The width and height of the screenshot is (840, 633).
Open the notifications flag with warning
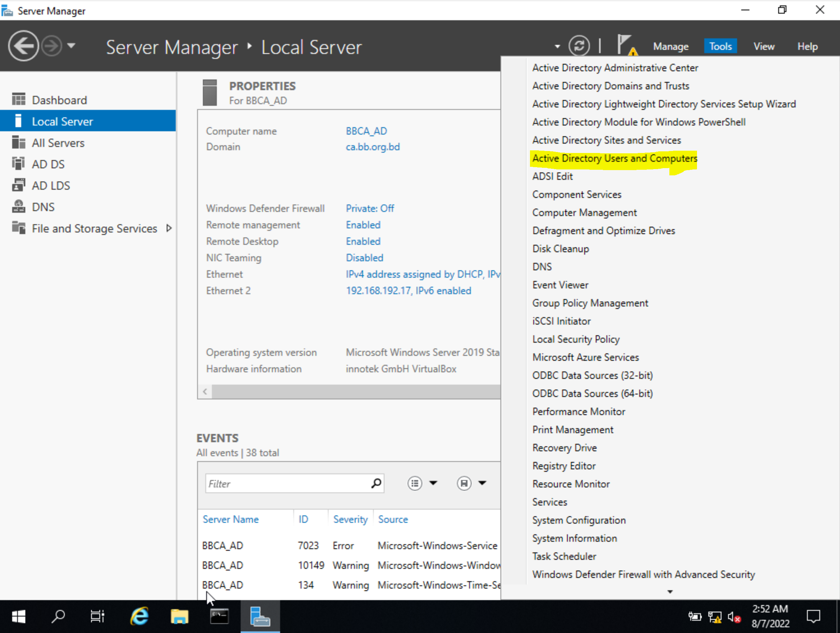(627, 45)
